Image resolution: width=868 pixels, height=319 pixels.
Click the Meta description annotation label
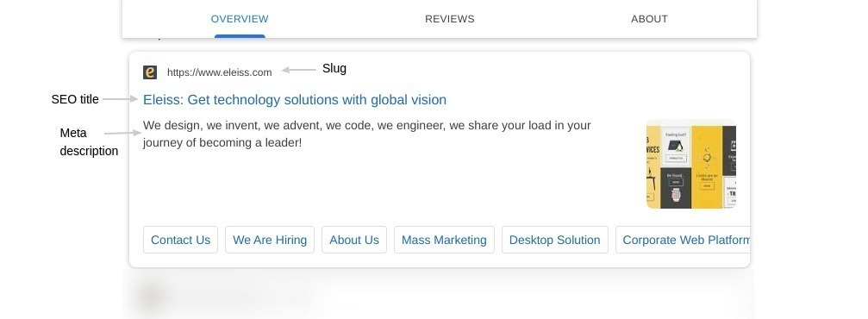89,141
